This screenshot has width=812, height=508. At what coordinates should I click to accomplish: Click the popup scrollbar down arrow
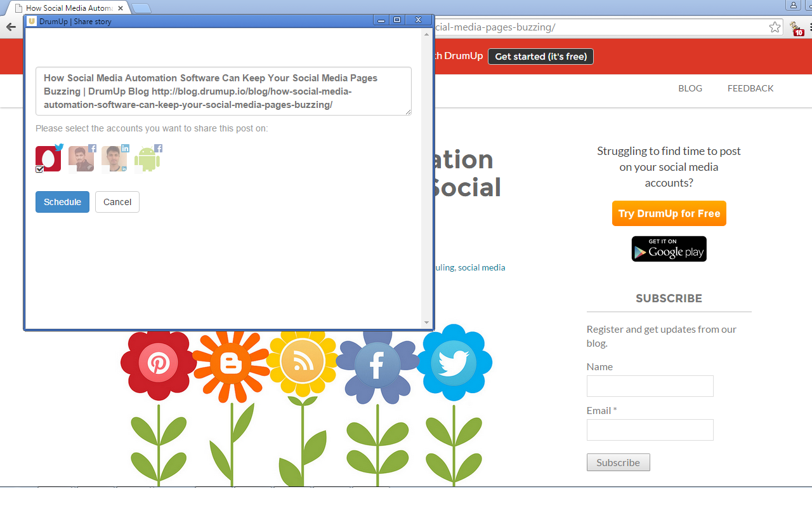coord(426,323)
